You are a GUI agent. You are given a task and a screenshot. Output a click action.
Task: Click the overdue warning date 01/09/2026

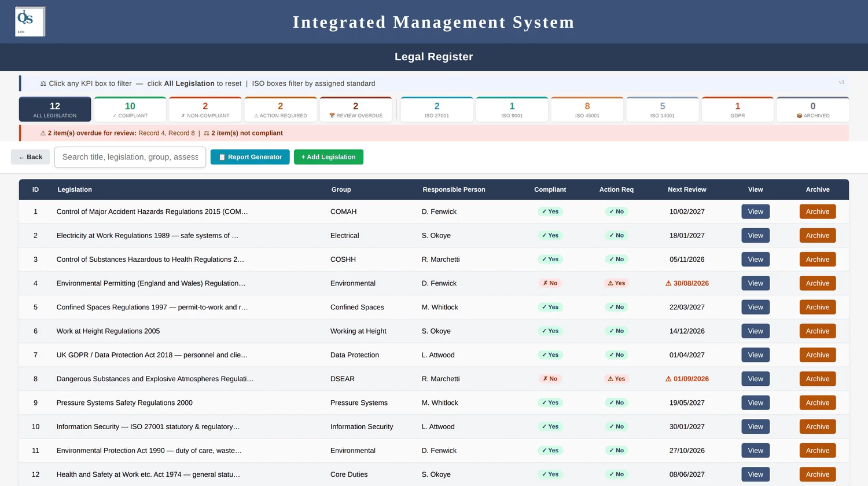[687, 379]
